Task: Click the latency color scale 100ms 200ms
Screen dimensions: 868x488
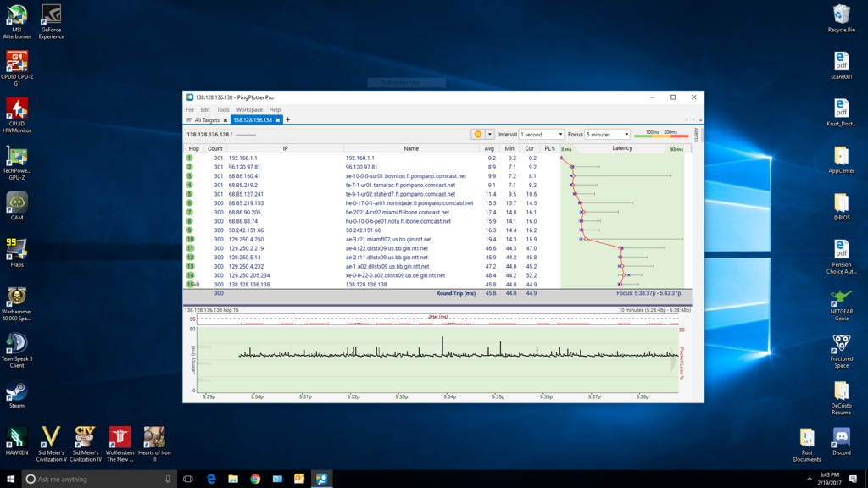Action: (661, 134)
